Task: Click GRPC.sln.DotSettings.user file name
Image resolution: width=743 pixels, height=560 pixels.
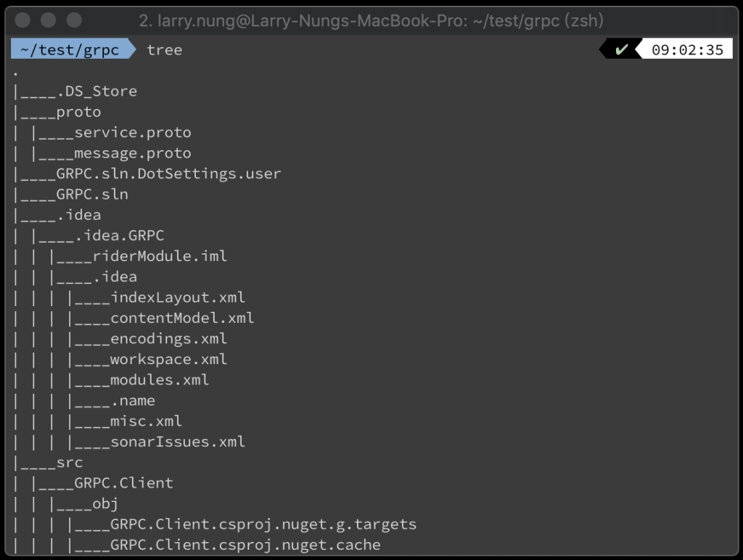Action: 168,174
